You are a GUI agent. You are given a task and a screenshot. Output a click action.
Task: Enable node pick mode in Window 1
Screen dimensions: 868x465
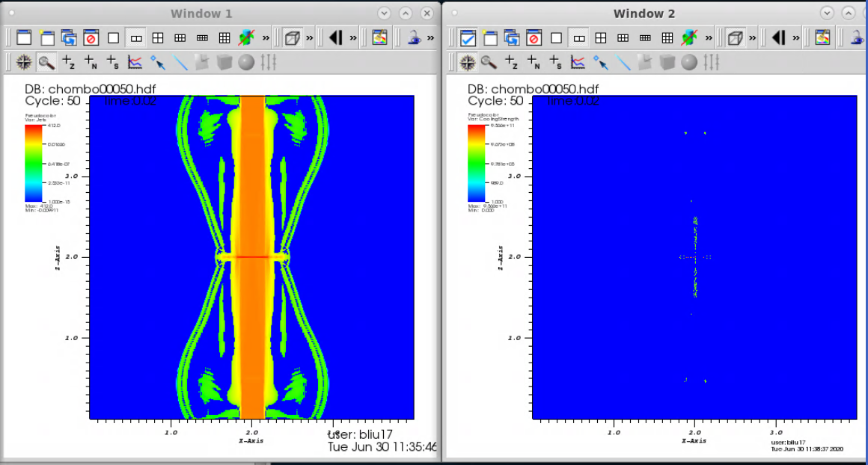click(x=91, y=63)
